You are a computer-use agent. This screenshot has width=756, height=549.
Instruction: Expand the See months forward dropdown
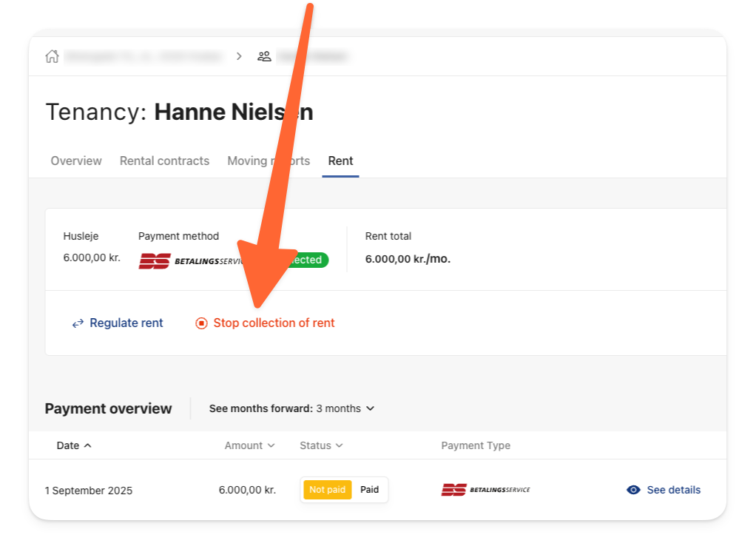coord(291,408)
